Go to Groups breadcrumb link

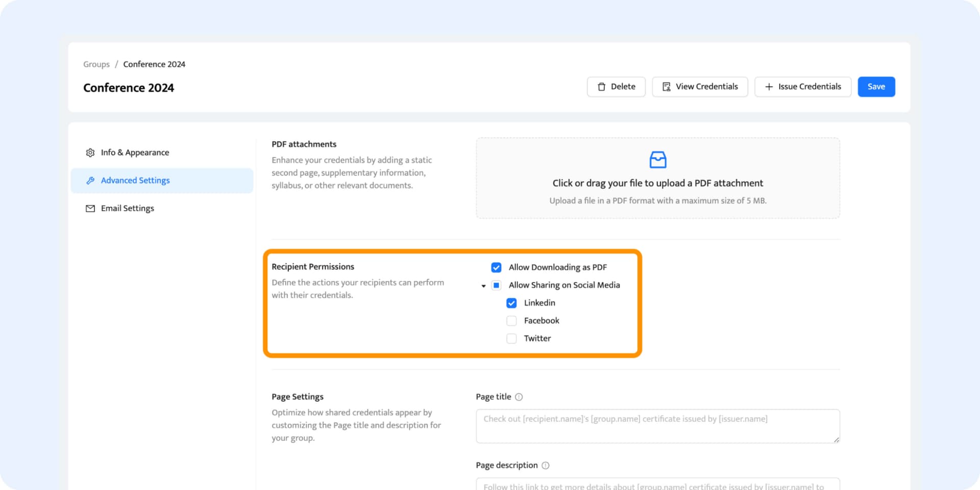pos(96,64)
